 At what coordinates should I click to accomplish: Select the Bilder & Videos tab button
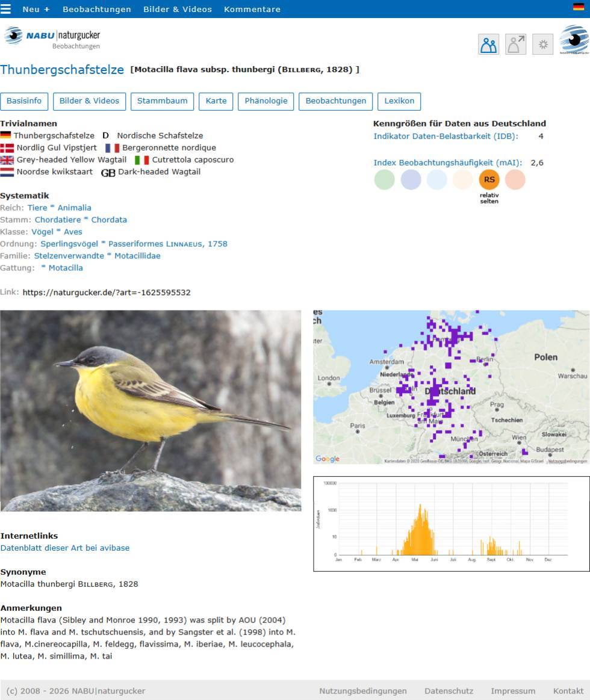89,101
